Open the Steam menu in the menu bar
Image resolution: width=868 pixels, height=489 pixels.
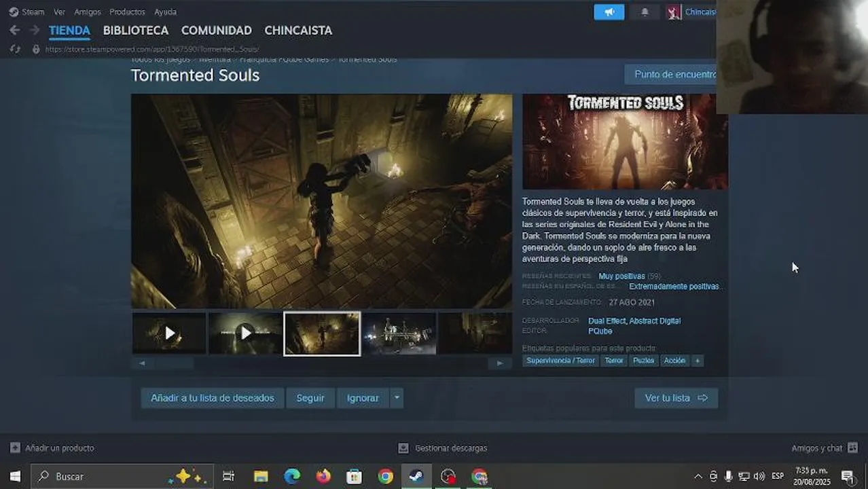pyautogui.click(x=26, y=12)
